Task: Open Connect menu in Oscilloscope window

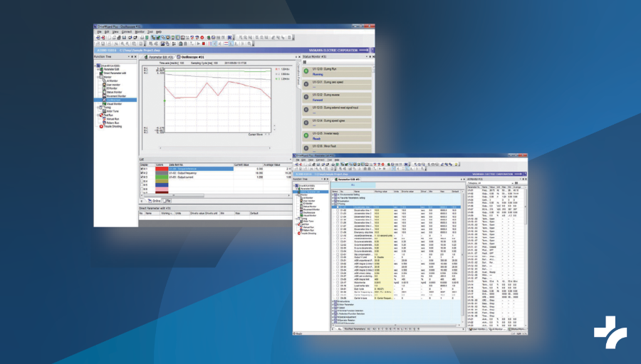Action: (127, 32)
